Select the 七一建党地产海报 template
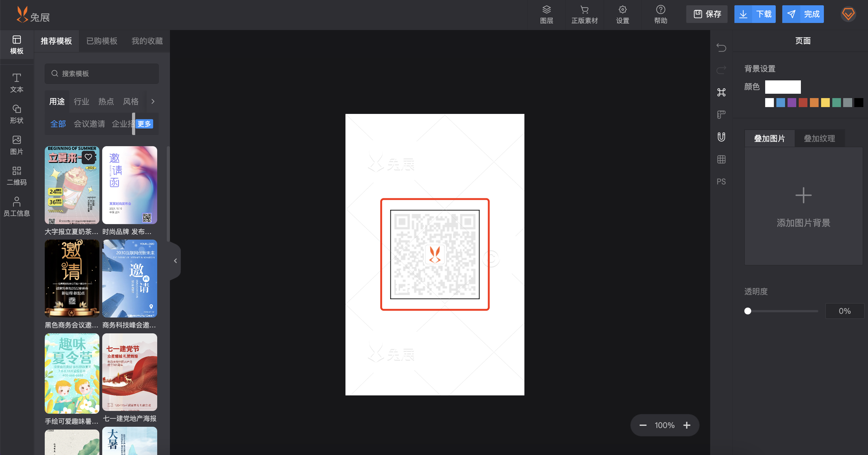The height and width of the screenshot is (455, 868). coord(129,372)
